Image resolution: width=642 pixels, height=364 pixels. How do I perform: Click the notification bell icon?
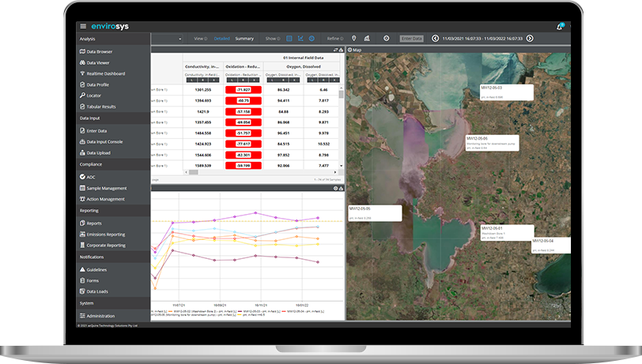560,27
